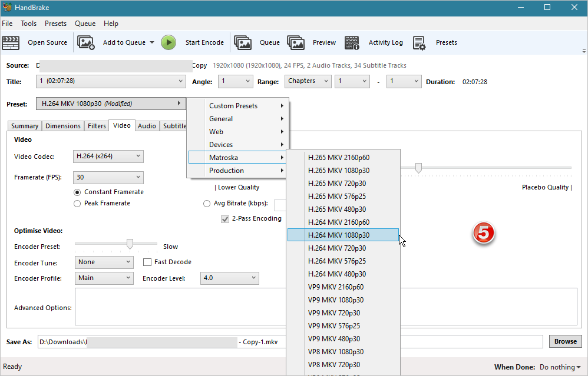Viewport: 588px width, 376px height.
Task: Choose the H.264 MKV 720p30 preset
Action: (x=343, y=248)
